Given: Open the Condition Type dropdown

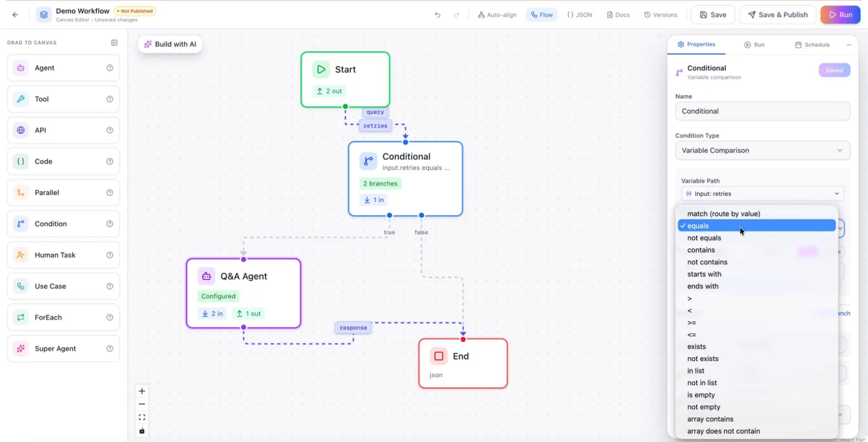Looking at the screenshot, I should [x=762, y=150].
